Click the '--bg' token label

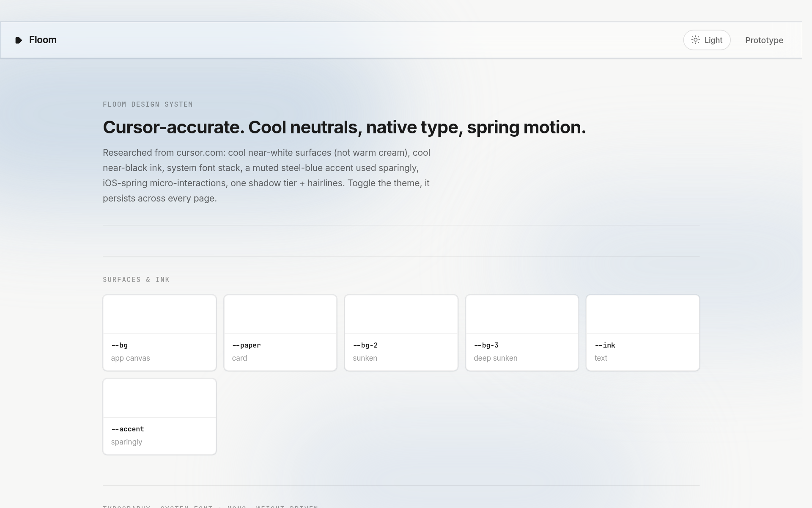tap(119, 345)
